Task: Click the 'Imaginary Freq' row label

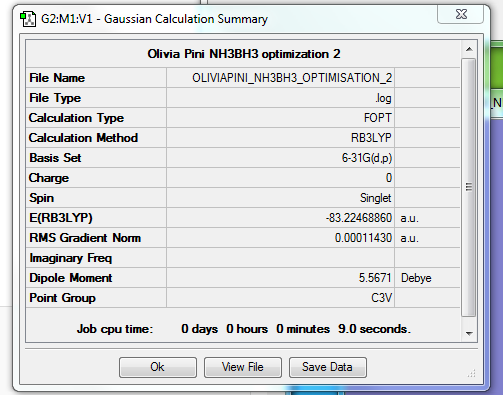Action: [x=71, y=258]
